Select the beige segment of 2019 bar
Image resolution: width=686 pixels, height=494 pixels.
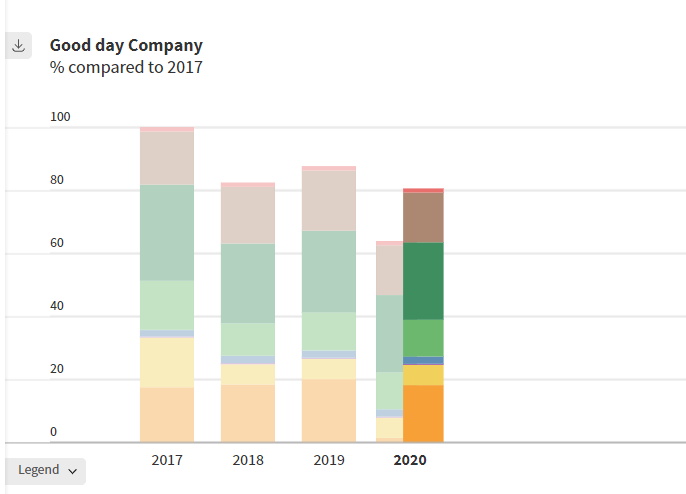click(329, 201)
